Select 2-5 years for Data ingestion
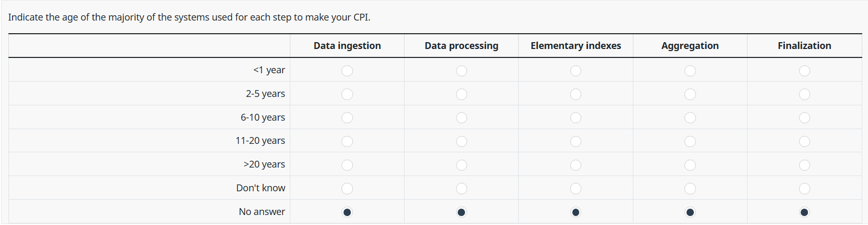Image resolution: width=868 pixels, height=225 pixels. pyautogui.click(x=347, y=94)
